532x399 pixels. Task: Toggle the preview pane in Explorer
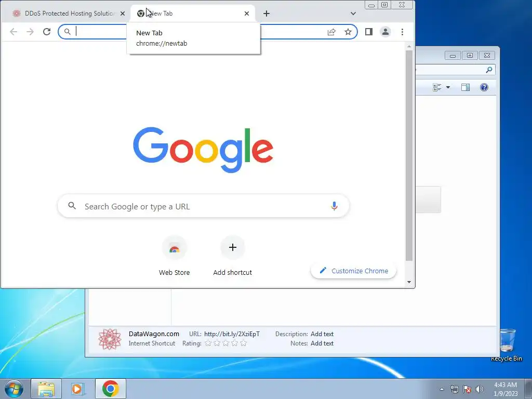point(465,87)
